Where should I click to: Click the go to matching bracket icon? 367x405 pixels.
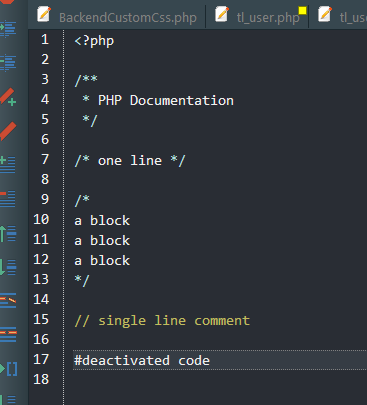click(x=9, y=369)
